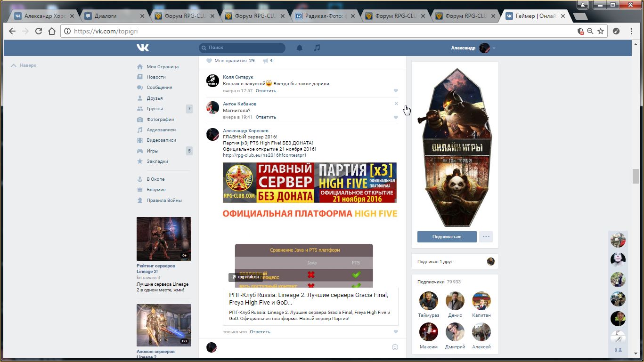
Task: Go to the browser home page
Action: [x=52, y=31]
